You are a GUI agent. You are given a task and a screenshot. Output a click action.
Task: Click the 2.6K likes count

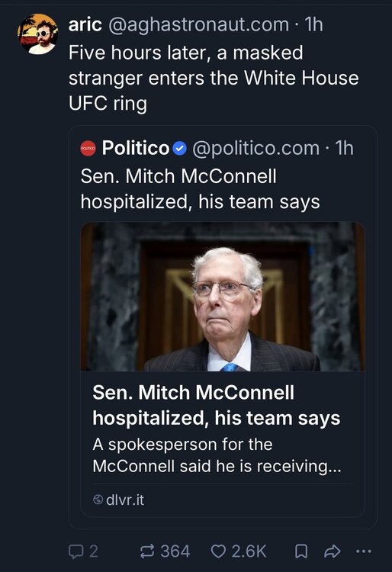click(249, 551)
